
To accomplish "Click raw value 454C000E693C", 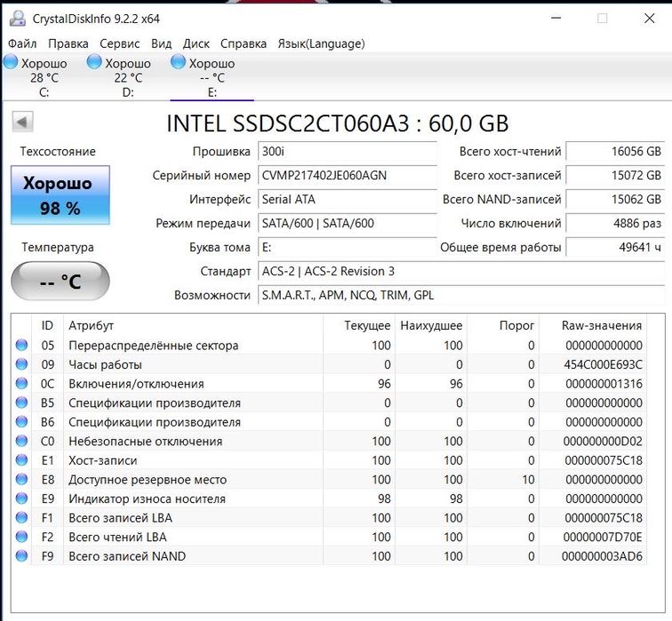I will (603, 364).
